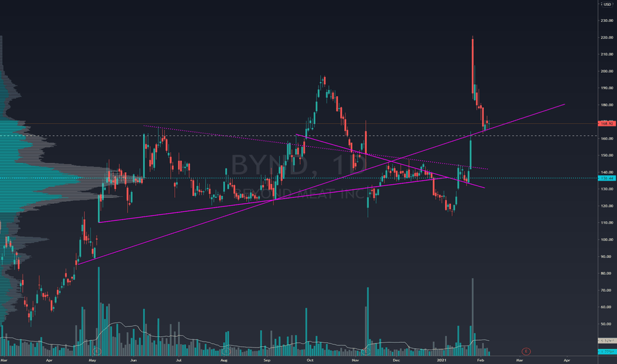Viewport: 617px width, 364px height.
Task: Click the Feb label on the time axis
Action: tap(481, 360)
